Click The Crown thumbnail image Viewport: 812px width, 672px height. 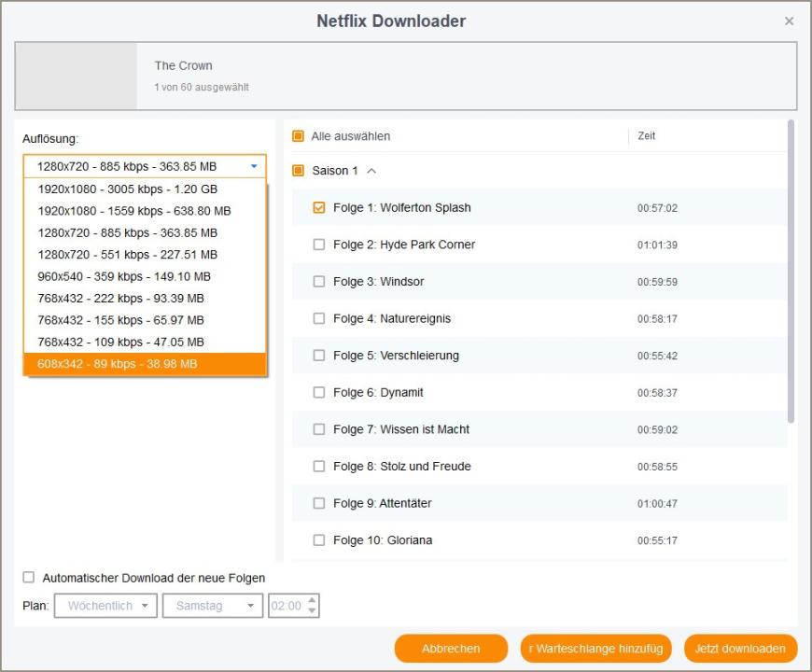[77, 76]
